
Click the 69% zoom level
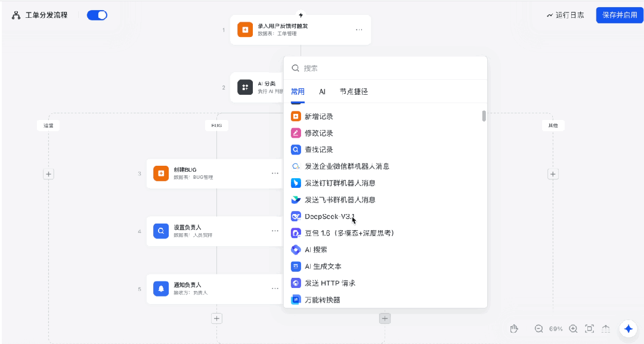click(x=556, y=329)
